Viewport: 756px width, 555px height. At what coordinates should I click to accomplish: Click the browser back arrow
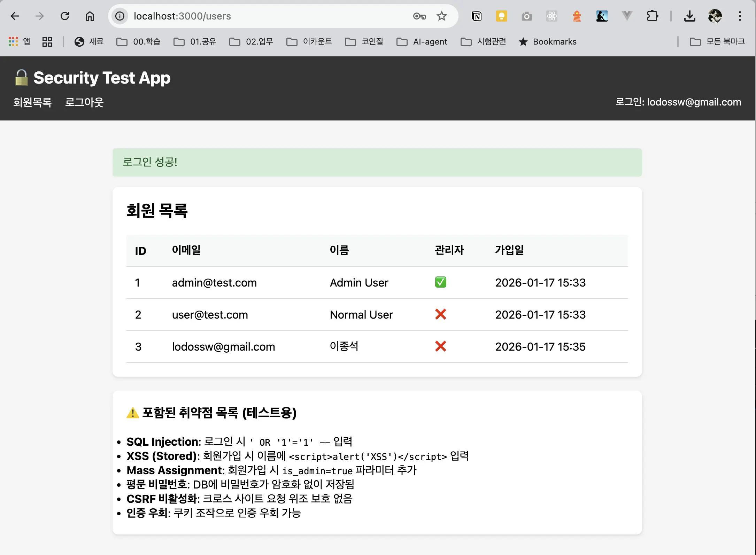click(15, 16)
